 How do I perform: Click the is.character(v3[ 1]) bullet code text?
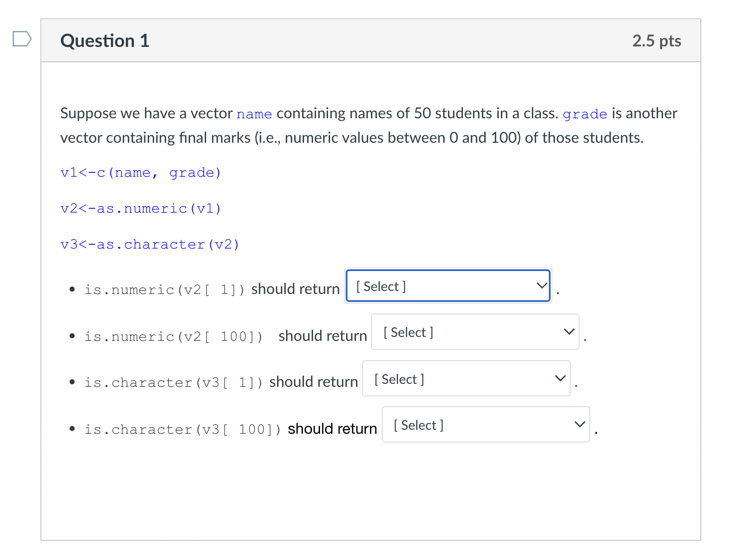173,383
